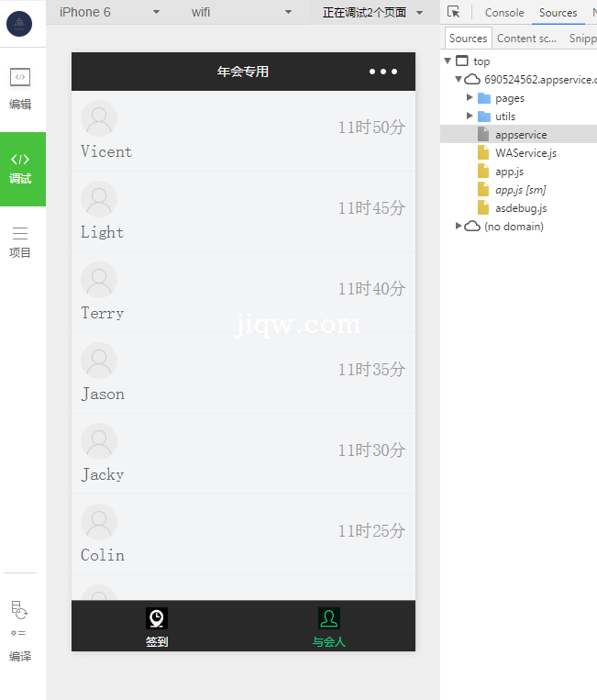Click the user avatar in top-left corner
597x700 pixels.
coord(19,23)
